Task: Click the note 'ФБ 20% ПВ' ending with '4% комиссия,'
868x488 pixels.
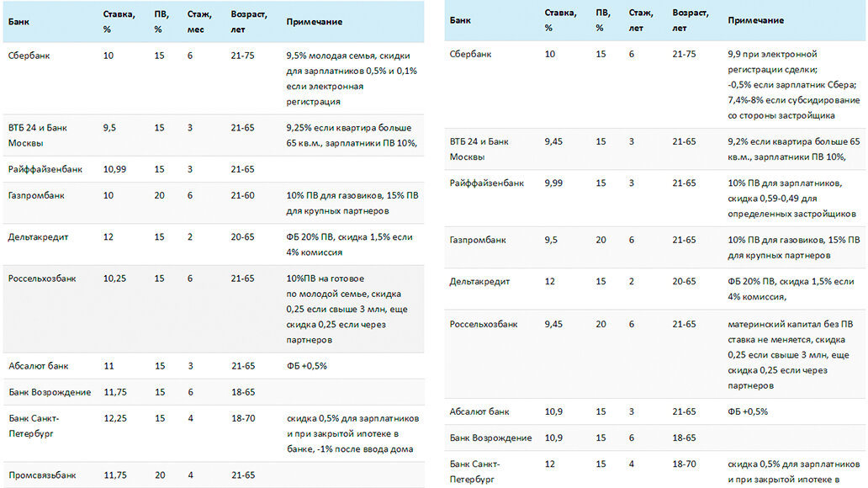Action: click(x=791, y=289)
